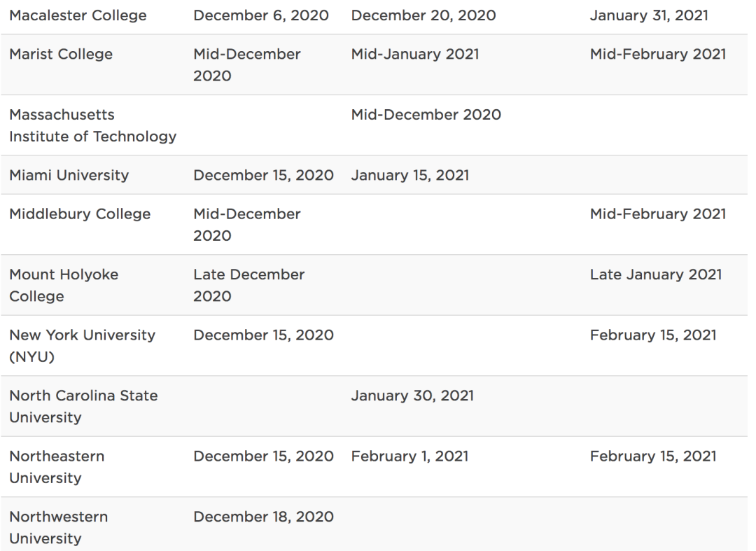Select the December 20, 2020 date cell
Viewport: 756px width, 551px height.
(423, 15)
